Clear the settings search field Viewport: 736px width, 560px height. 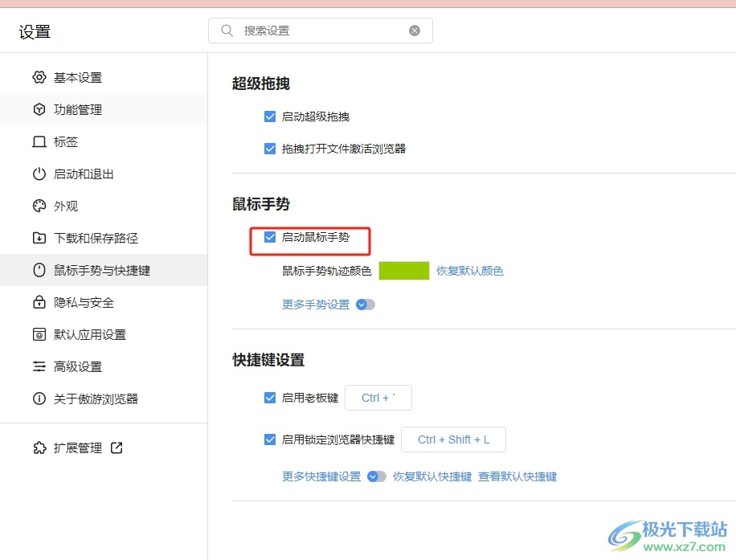coord(415,31)
